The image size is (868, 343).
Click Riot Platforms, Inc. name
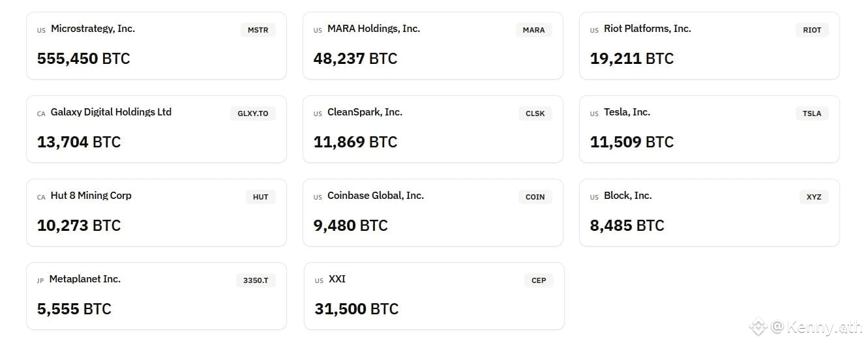click(648, 29)
